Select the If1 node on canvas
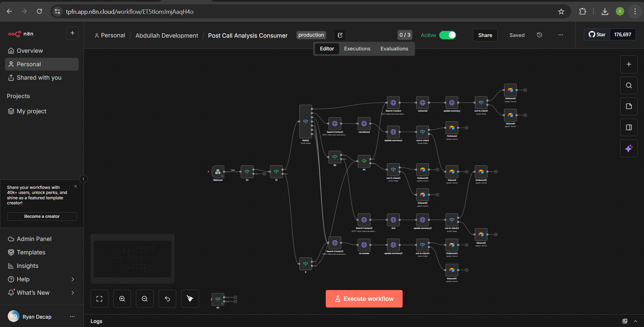This screenshot has width=644, height=327. [x=276, y=172]
